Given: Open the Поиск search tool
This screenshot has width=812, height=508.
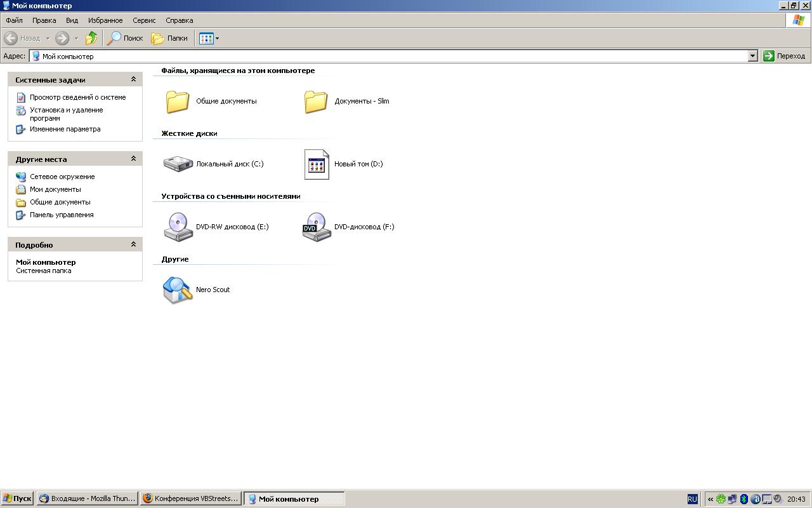Looking at the screenshot, I should [x=125, y=38].
